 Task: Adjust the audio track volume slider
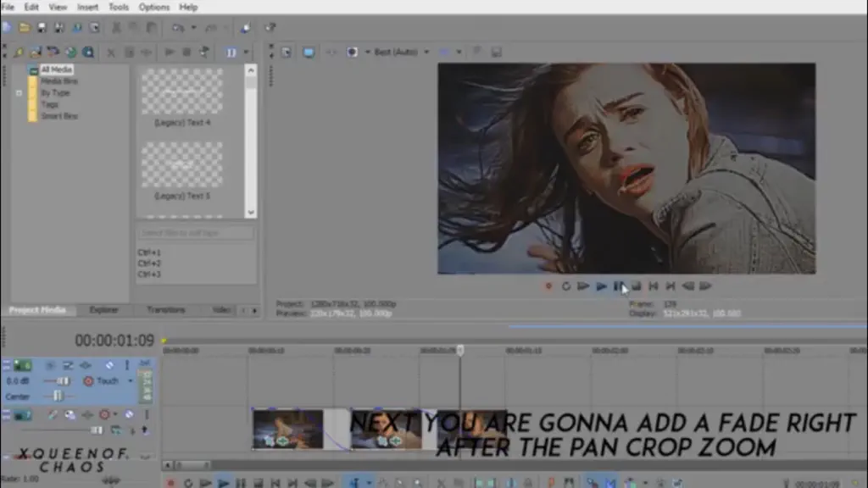pos(58,380)
